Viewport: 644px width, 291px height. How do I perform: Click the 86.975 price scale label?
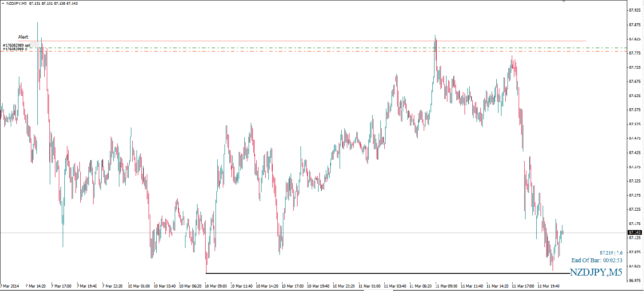pos(635,280)
